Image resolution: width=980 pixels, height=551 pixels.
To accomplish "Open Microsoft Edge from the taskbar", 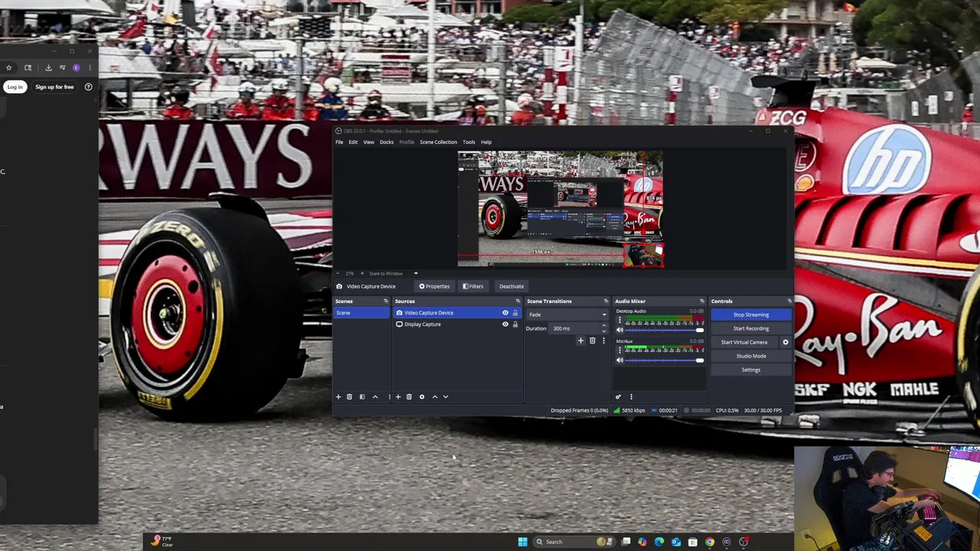I will click(659, 542).
